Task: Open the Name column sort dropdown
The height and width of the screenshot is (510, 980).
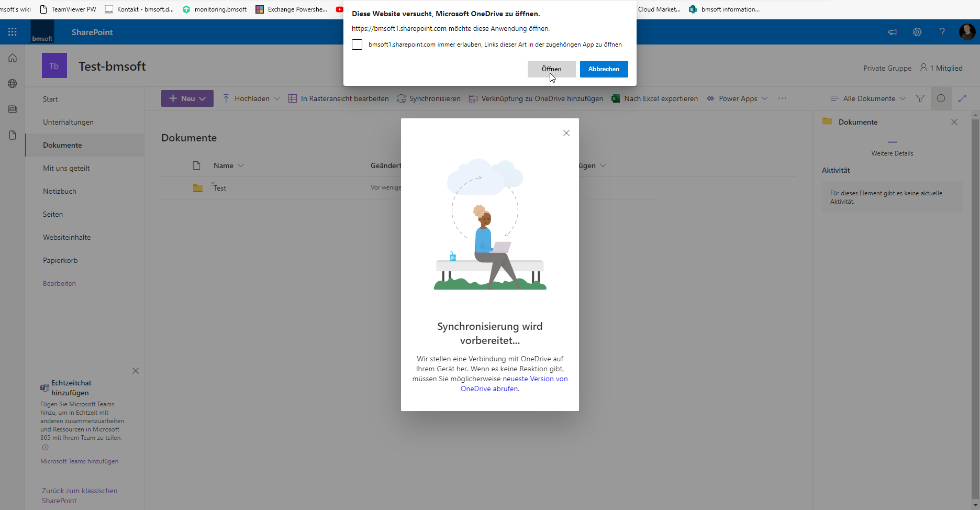Action: pyautogui.click(x=229, y=165)
